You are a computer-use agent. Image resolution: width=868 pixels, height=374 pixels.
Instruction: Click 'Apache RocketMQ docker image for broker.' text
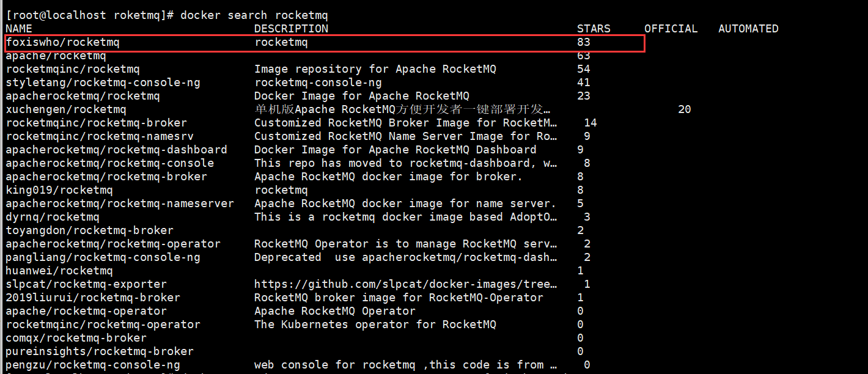pos(389,177)
